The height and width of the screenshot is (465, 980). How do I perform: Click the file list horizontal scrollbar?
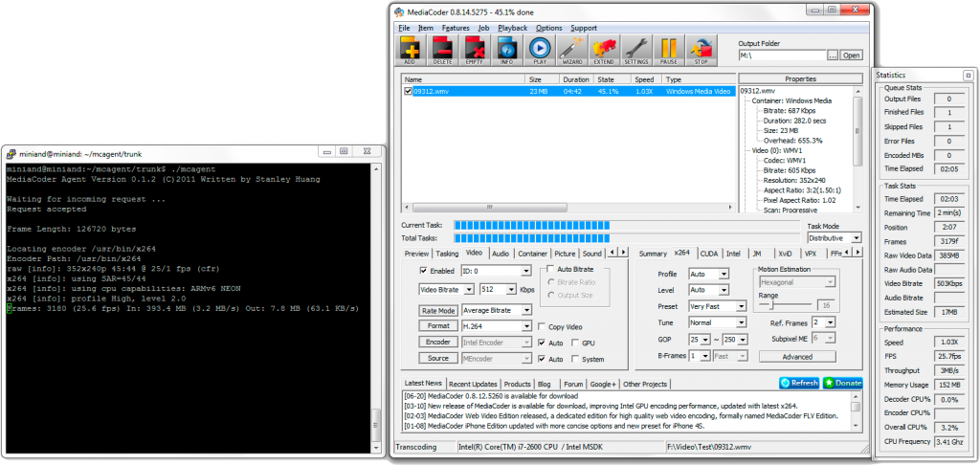pos(568,207)
